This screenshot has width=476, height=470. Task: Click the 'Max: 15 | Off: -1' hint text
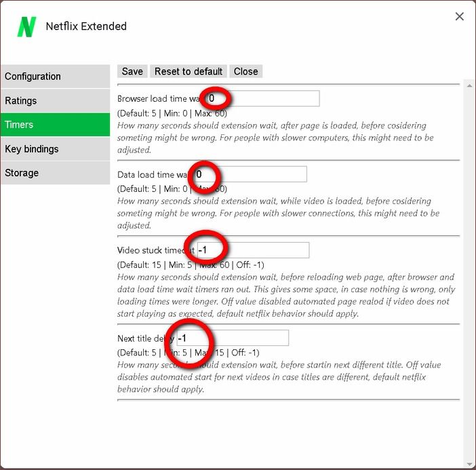[226, 353]
